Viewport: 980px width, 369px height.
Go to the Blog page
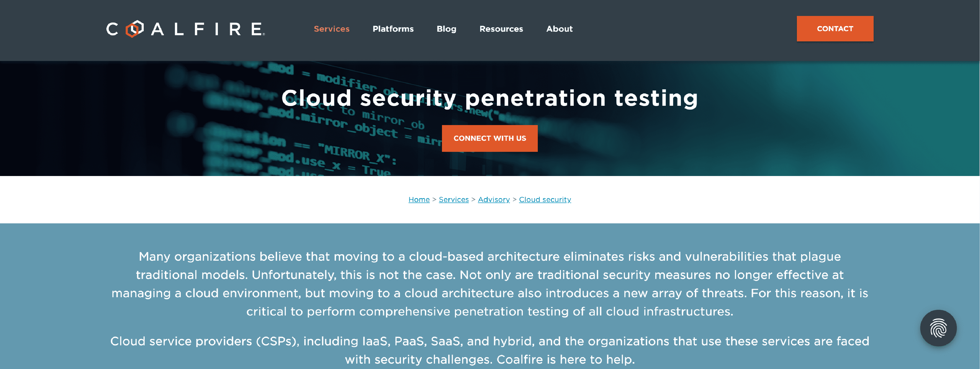(x=446, y=29)
